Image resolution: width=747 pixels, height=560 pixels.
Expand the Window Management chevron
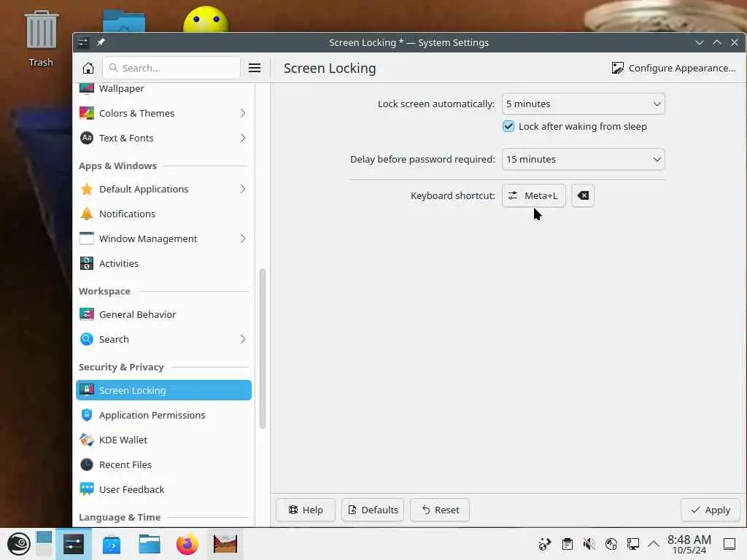click(x=242, y=238)
